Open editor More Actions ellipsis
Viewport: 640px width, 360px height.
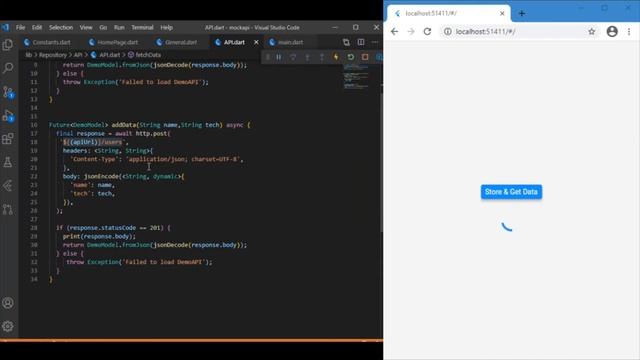375,42
